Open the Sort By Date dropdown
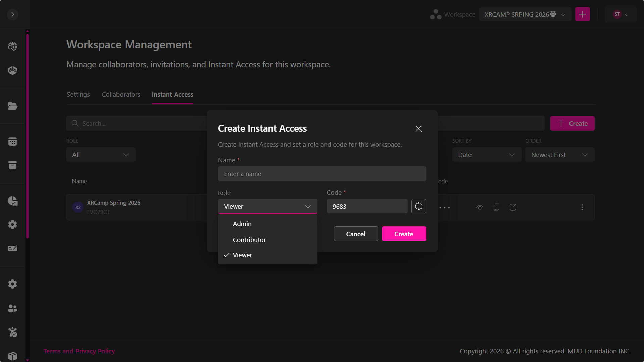Viewport: 644px width, 362px height. point(486,155)
